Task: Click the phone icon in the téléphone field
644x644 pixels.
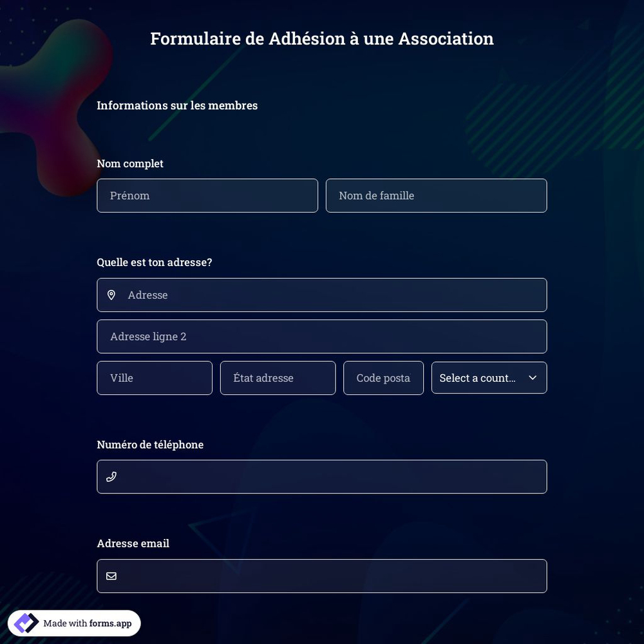Action: coord(111,476)
